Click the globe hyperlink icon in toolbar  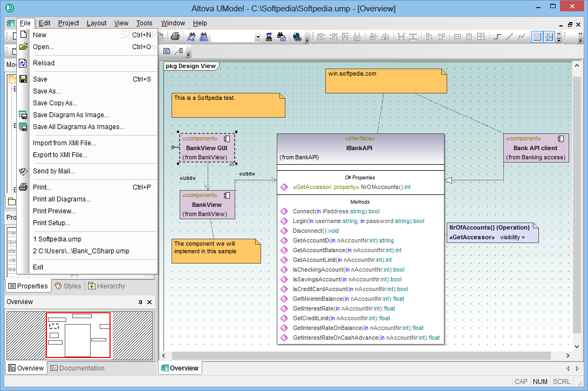(297, 36)
